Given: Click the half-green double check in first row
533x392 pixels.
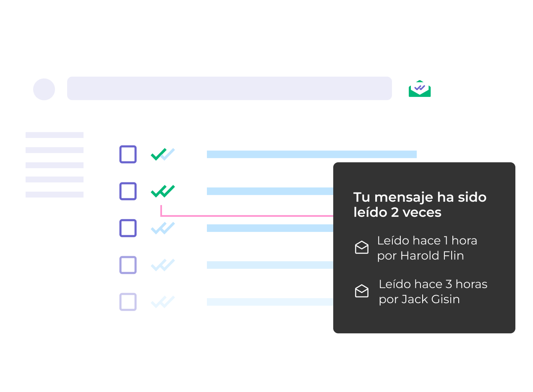Looking at the screenshot, I should point(162,154).
